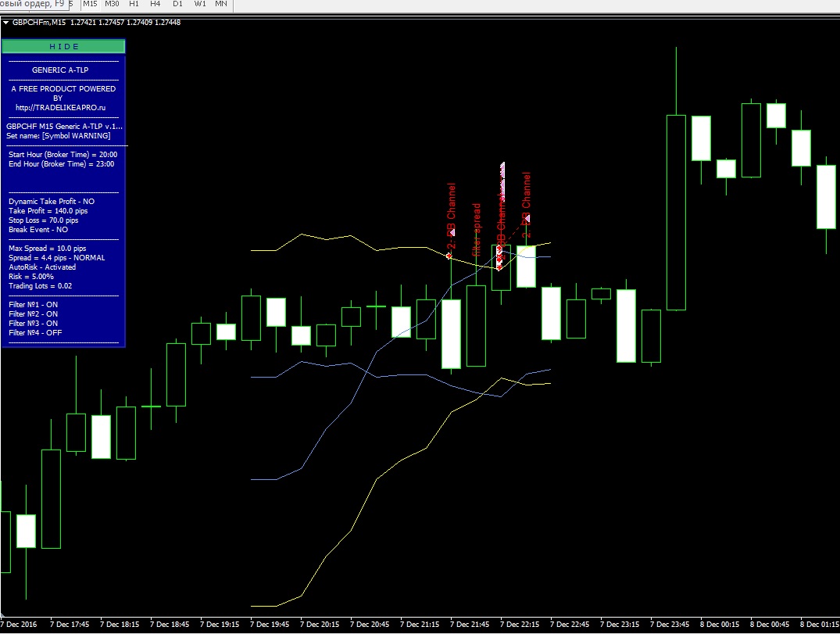Select the H4 timeframe button
Screen dimensions: 840x634
[x=155, y=4]
